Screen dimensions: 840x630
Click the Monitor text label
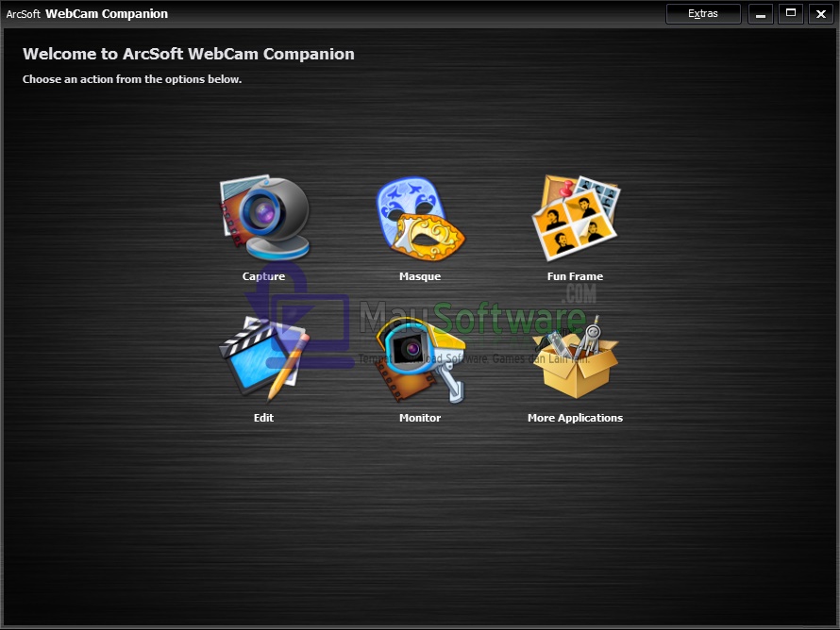420,418
